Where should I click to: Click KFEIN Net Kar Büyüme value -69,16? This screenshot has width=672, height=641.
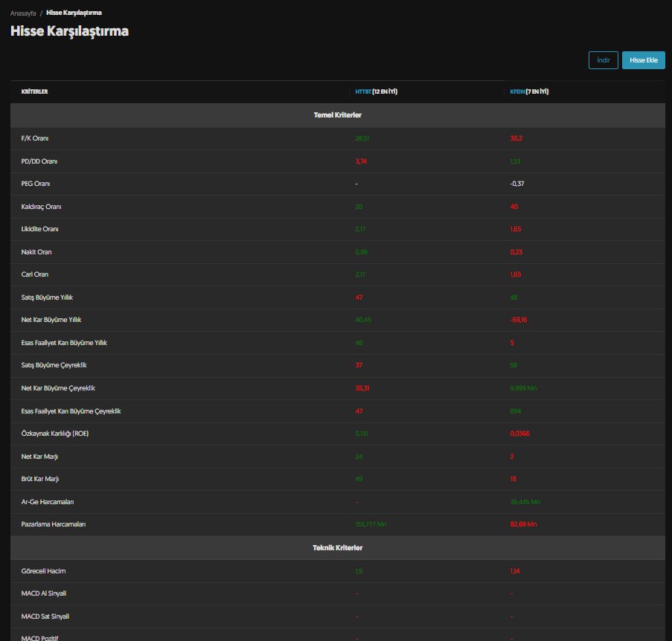tap(519, 320)
